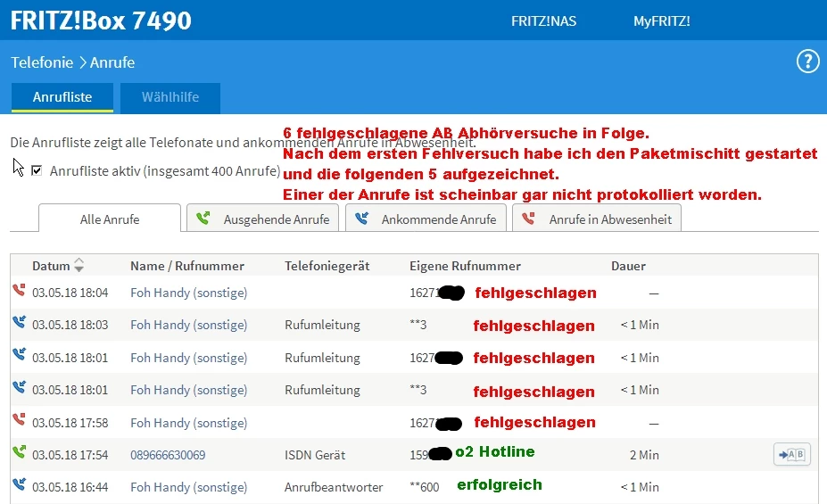Screen dimensions: 827x504
Task: Click incoming call icon for 18:03 row
Action: coord(19,322)
